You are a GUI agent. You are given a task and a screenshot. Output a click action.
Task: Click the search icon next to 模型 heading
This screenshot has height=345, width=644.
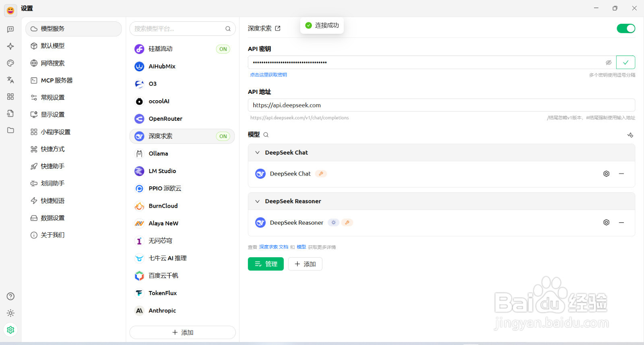point(266,134)
